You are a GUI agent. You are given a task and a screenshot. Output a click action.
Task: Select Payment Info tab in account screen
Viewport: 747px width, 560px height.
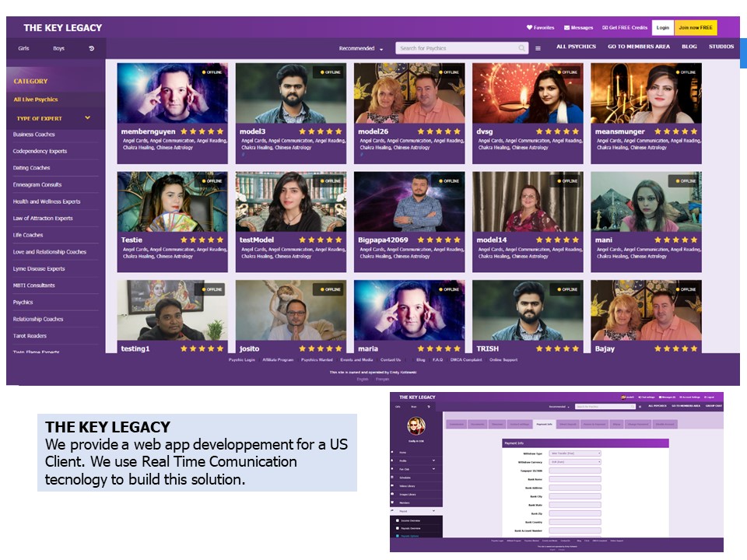[x=545, y=424]
